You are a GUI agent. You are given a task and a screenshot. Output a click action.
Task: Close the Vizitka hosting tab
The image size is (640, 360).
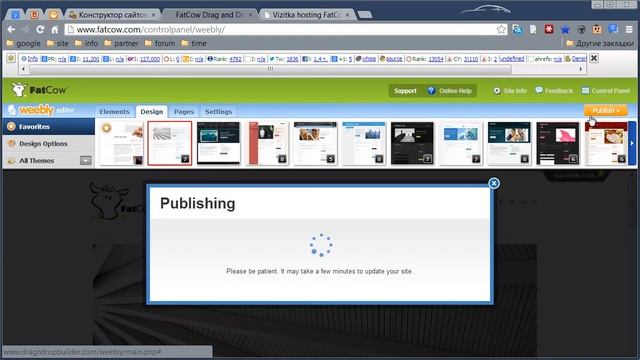click(x=347, y=15)
